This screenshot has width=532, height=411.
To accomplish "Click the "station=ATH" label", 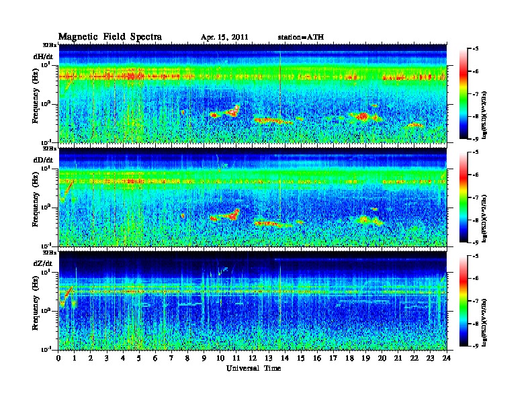I will pyautogui.click(x=301, y=37).
